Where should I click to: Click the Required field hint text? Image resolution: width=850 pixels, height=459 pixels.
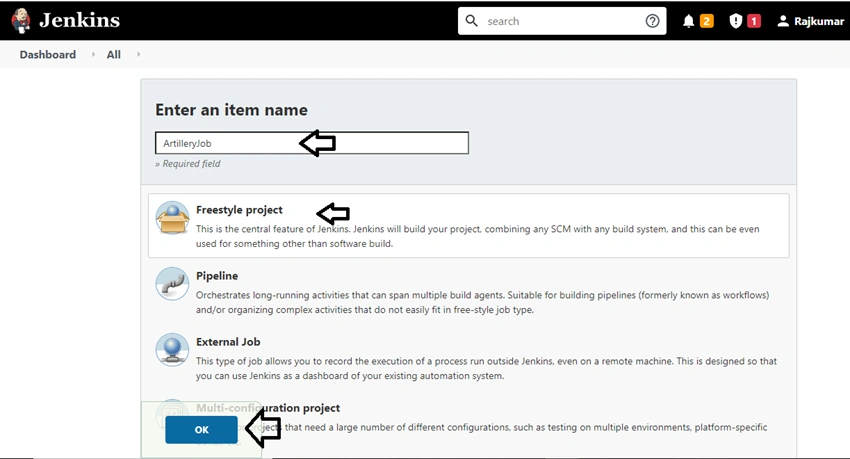(188, 164)
